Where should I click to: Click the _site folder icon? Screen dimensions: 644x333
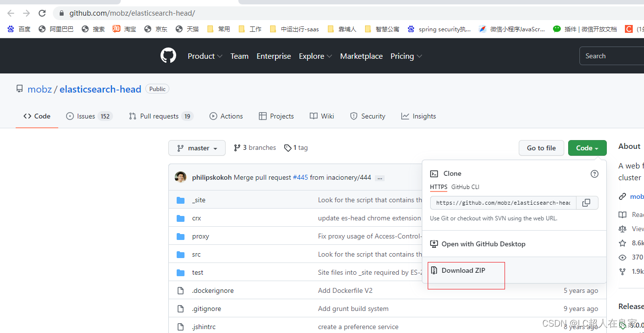pos(181,200)
